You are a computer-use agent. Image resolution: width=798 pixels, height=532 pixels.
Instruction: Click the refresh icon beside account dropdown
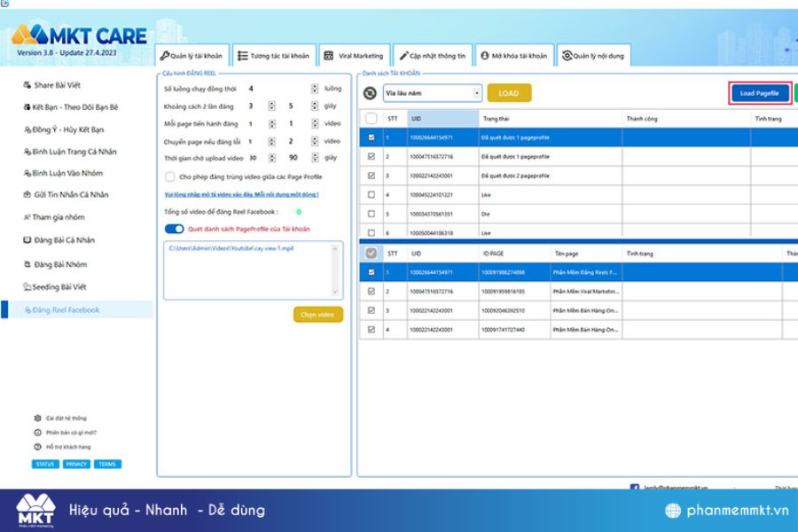370,93
